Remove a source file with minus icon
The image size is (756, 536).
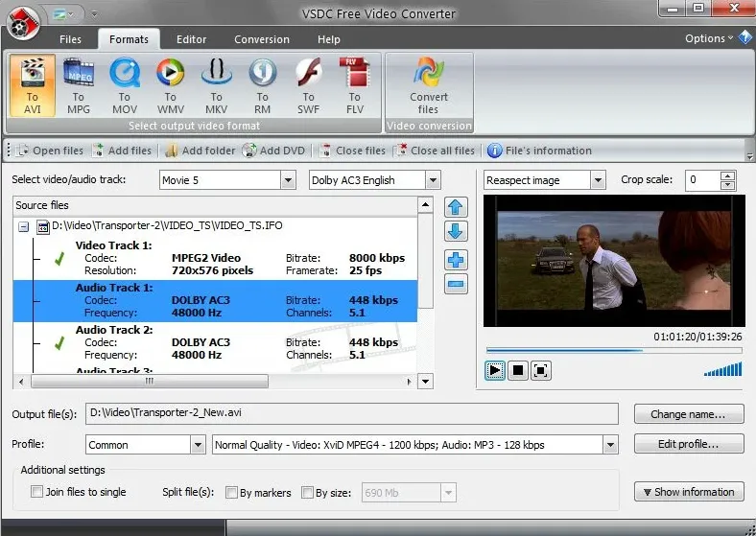456,284
